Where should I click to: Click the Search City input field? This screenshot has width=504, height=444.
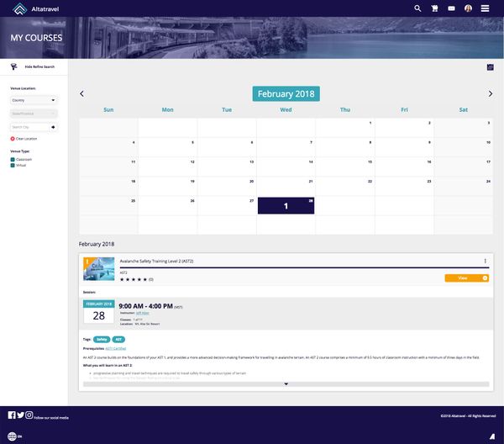pyautogui.click(x=30, y=127)
